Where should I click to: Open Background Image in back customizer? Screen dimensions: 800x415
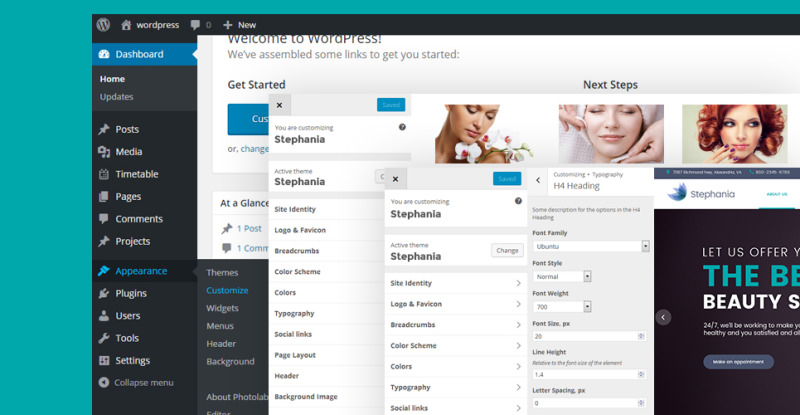pyautogui.click(x=327, y=397)
